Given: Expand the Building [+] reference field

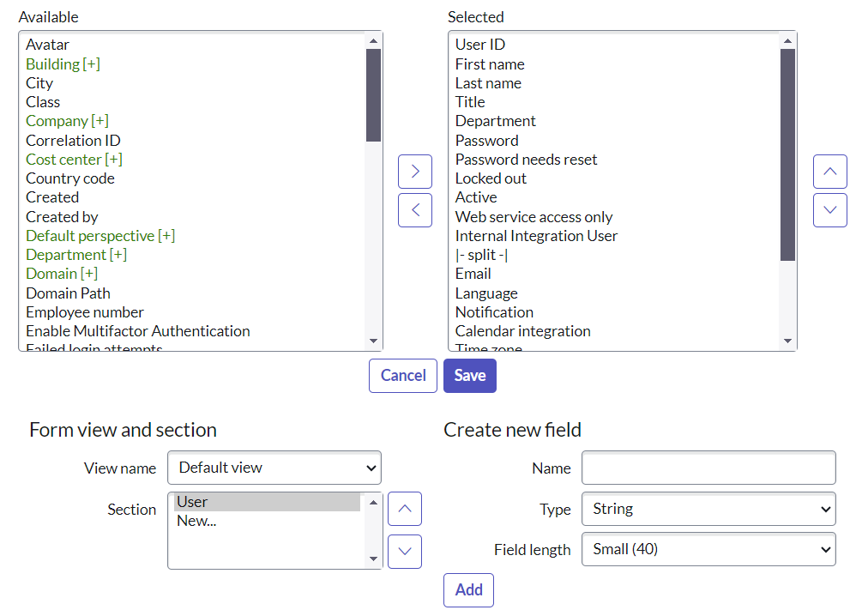Looking at the screenshot, I should 63,64.
